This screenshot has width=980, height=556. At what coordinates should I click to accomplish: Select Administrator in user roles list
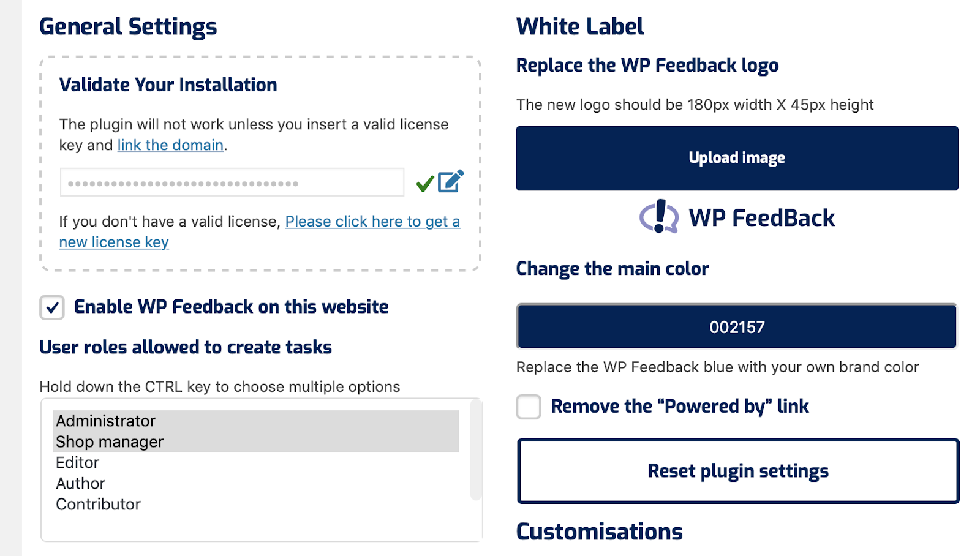click(x=105, y=421)
